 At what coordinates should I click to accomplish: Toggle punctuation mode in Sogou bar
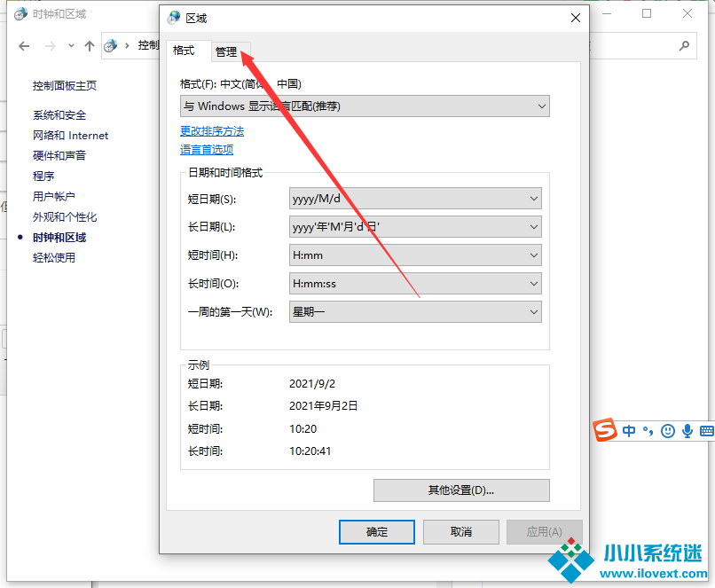point(648,431)
